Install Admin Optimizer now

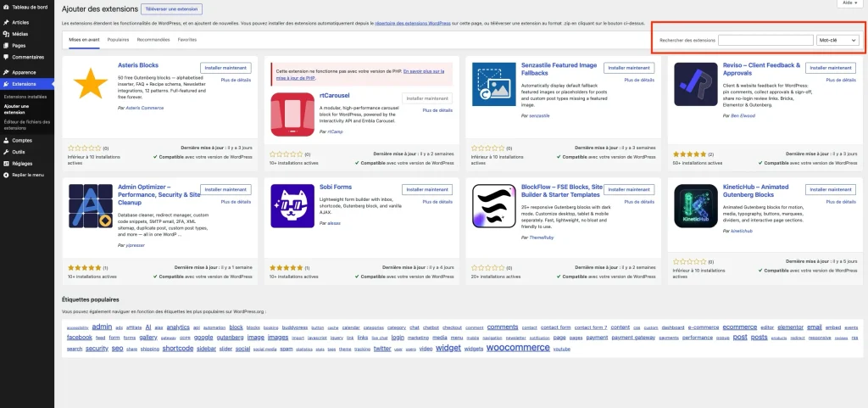tap(225, 189)
